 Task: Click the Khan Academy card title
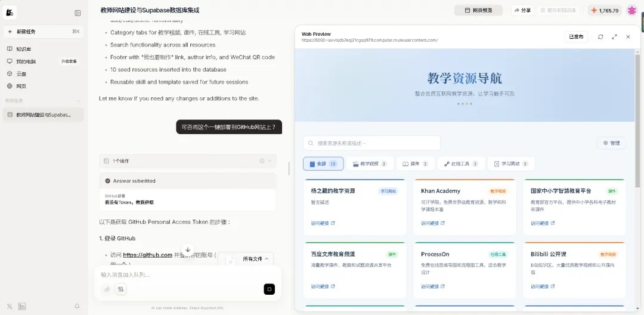click(x=440, y=191)
